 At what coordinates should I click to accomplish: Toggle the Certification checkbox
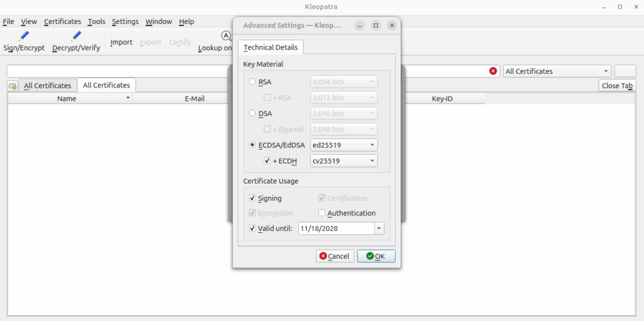322,198
